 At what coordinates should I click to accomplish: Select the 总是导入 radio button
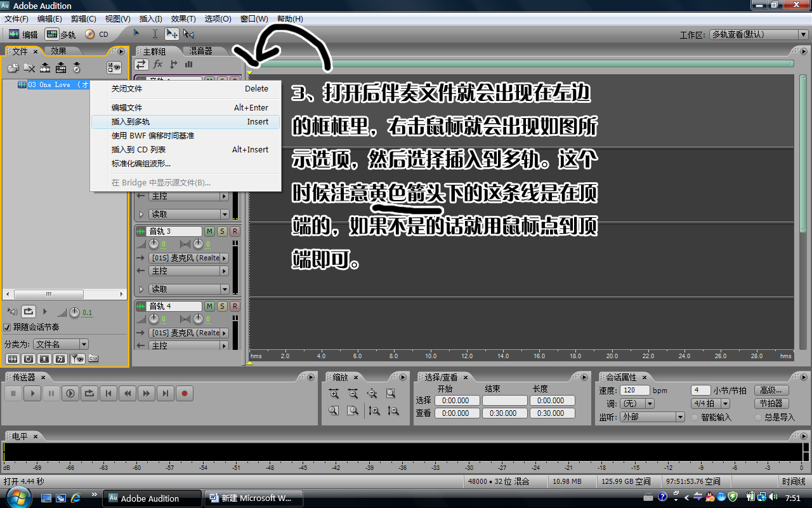coord(758,417)
